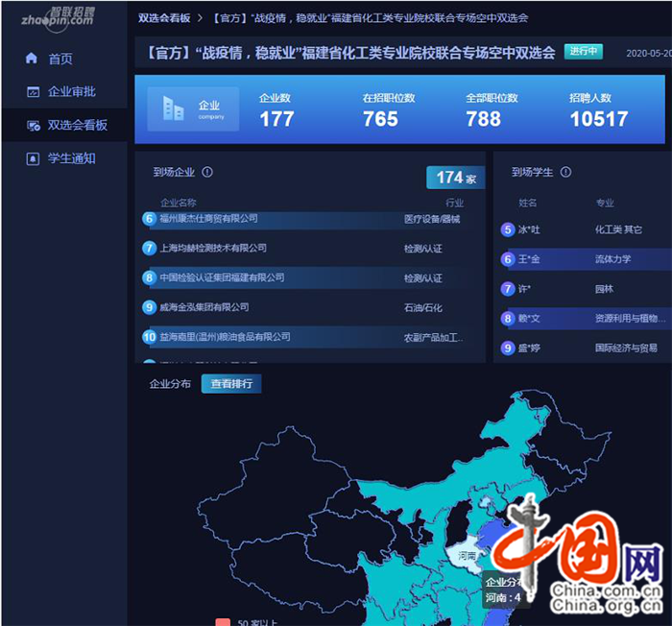Click the 企业审批 sidebar icon
The image size is (672, 626).
[32, 92]
